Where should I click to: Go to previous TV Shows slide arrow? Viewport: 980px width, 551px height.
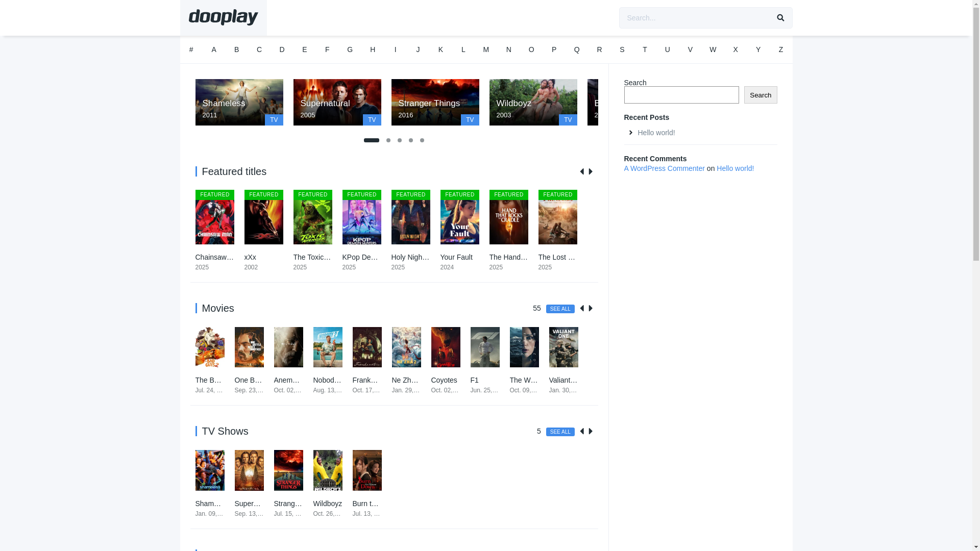[582, 431]
